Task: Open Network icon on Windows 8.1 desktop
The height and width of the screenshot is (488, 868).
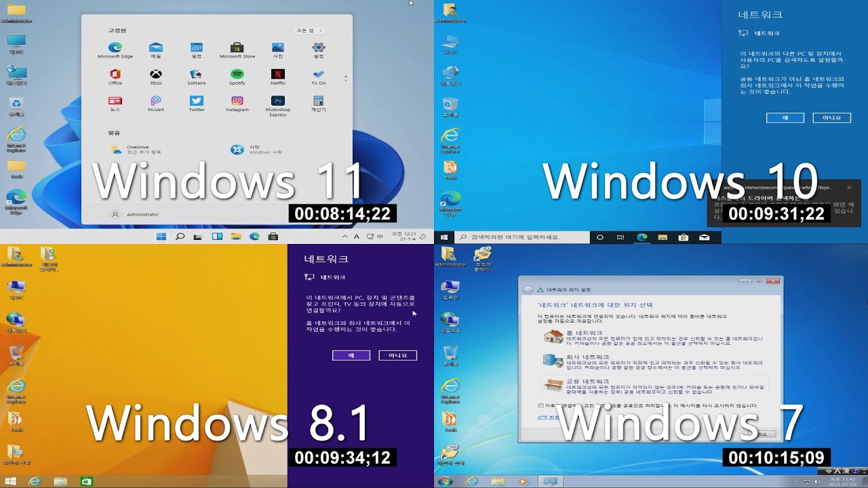Action: [16, 321]
